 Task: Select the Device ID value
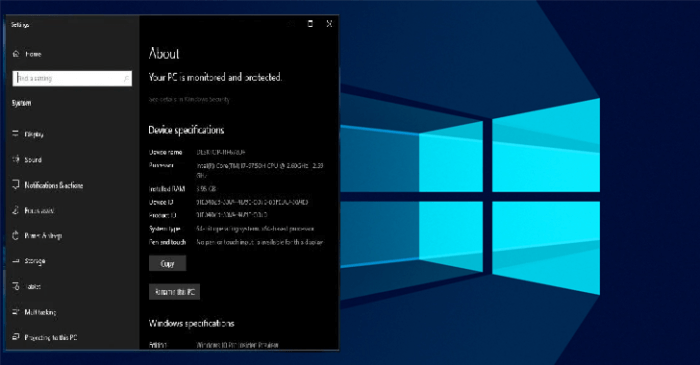[252, 202]
